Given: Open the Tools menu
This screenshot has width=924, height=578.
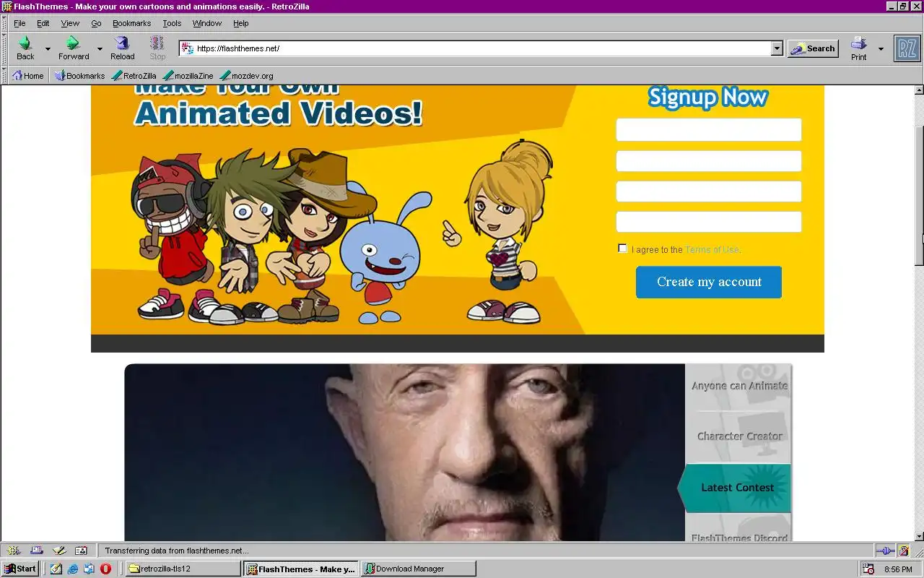Looking at the screenshot, I should coord(172,23).
